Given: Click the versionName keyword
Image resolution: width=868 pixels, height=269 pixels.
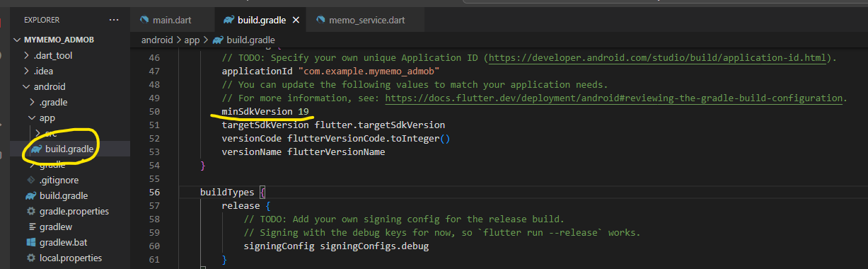Looking at the screenshot, I should 251,151.
